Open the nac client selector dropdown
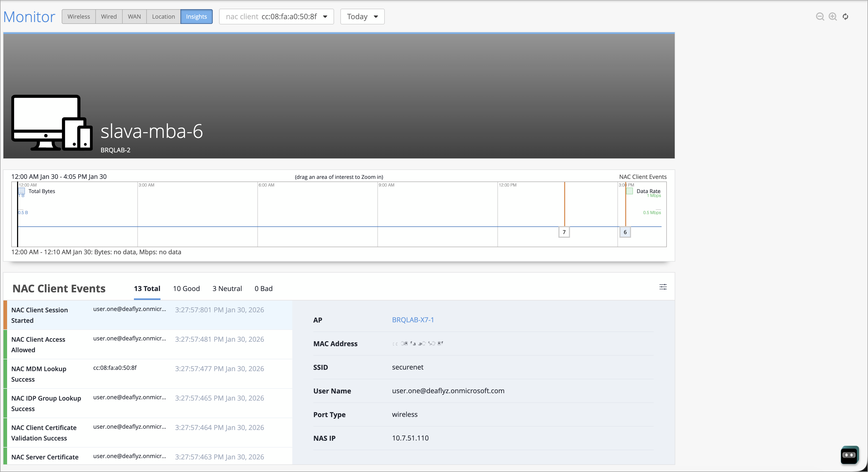Viewport: 868px width, 472px height. pyautogui.click(x=276, y=17)
